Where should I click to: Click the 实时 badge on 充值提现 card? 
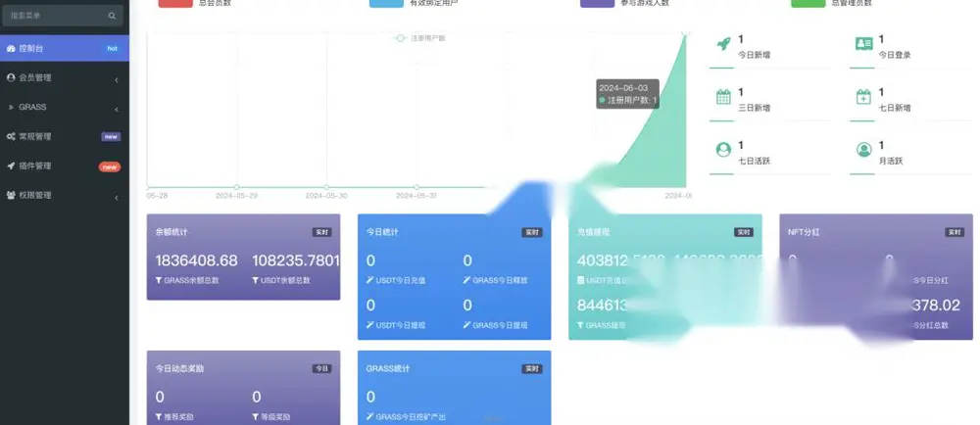pos(743,232)
